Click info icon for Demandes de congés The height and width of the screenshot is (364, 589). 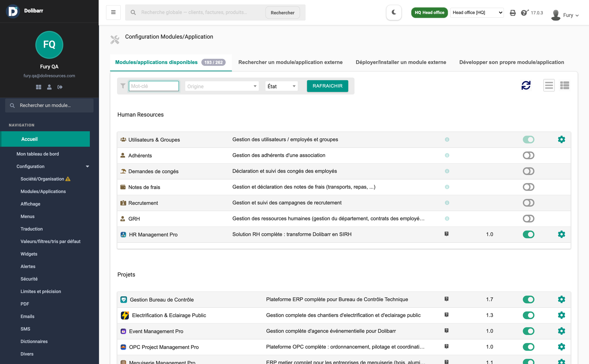[x=447, y=171]
